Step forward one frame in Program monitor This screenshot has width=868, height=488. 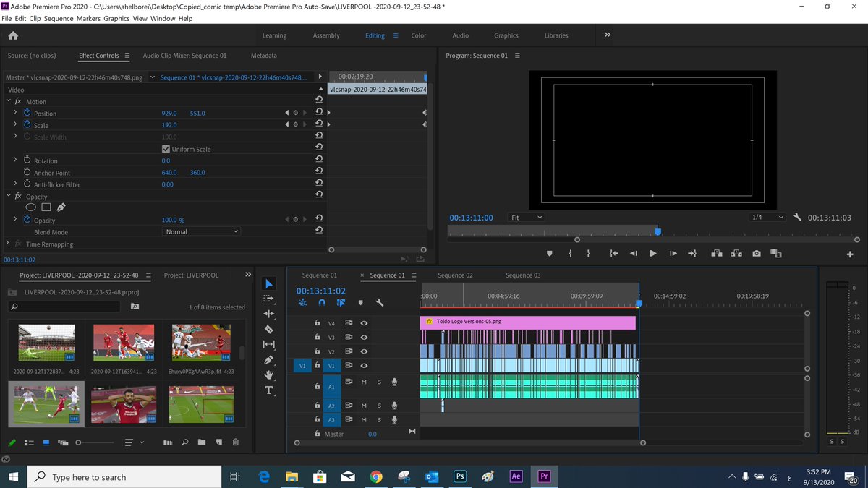point(673,253)
